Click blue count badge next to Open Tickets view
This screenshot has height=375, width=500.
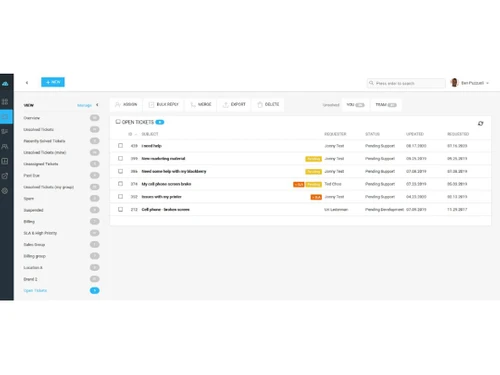point(95,291)
